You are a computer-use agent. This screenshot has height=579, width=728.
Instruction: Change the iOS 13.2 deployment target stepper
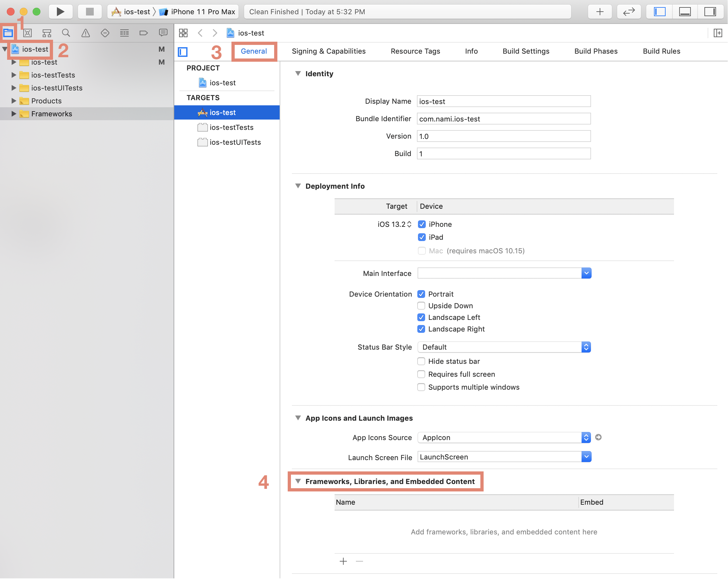[409, 224]
